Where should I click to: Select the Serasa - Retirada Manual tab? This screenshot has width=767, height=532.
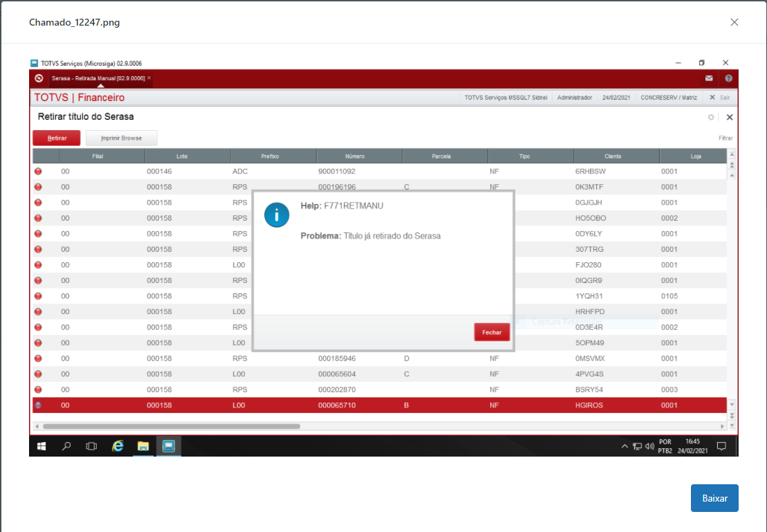[x=98, y=78]
